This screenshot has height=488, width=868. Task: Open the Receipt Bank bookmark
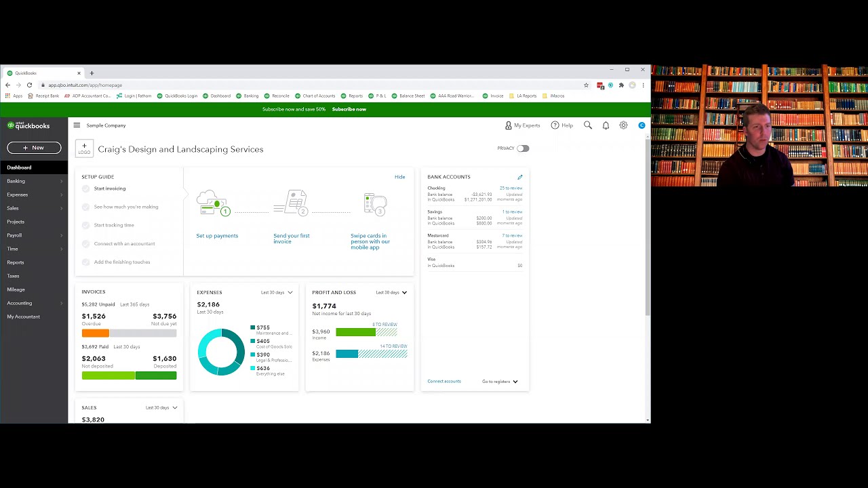(x=43, y=96)
